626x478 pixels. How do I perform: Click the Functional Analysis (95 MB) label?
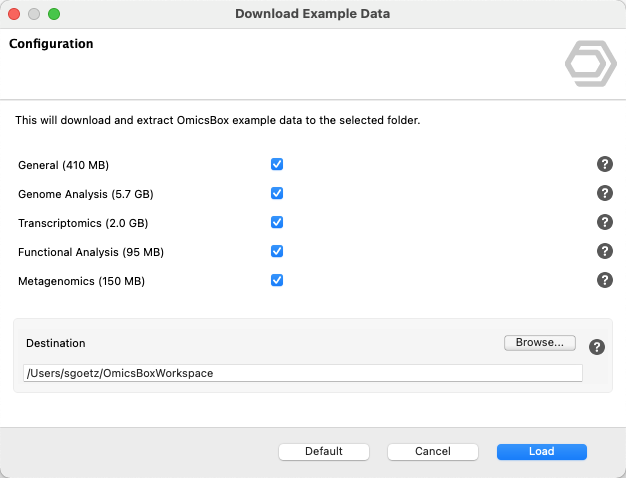click(91, 252)
